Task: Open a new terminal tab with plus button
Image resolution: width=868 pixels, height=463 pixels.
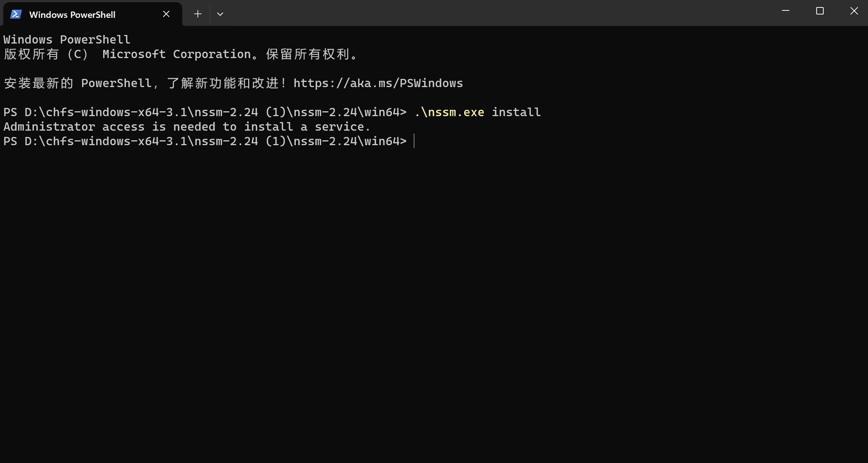Action: pyautogui.click(x=197, y=14)
